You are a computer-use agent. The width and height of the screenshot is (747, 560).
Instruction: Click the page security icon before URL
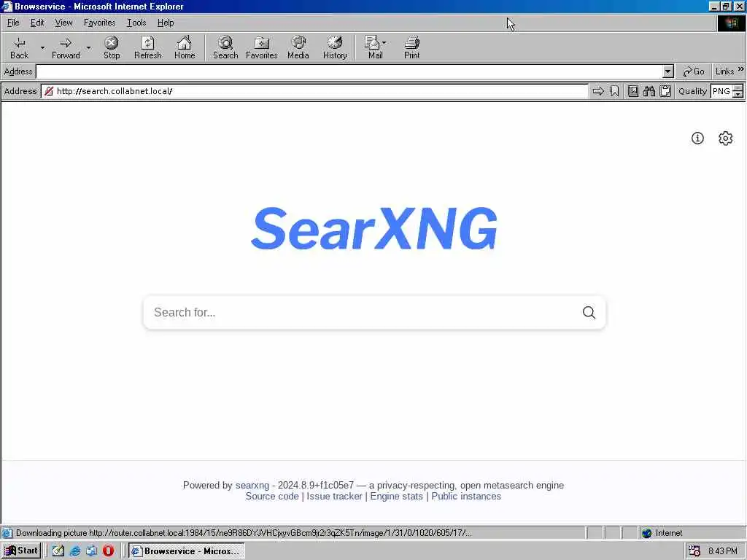49,91
